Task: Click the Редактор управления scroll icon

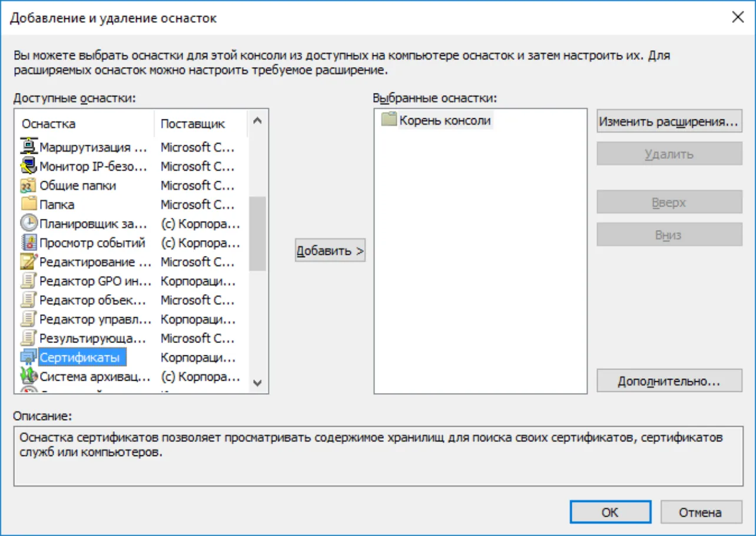Action: click(28, 319)
